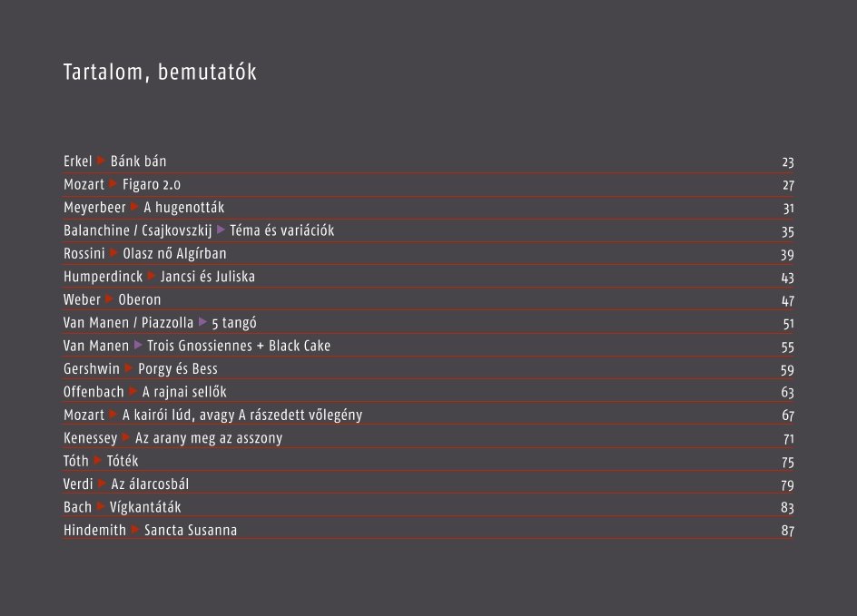Click the red arrow after Hindemith

tap(135, 530)
